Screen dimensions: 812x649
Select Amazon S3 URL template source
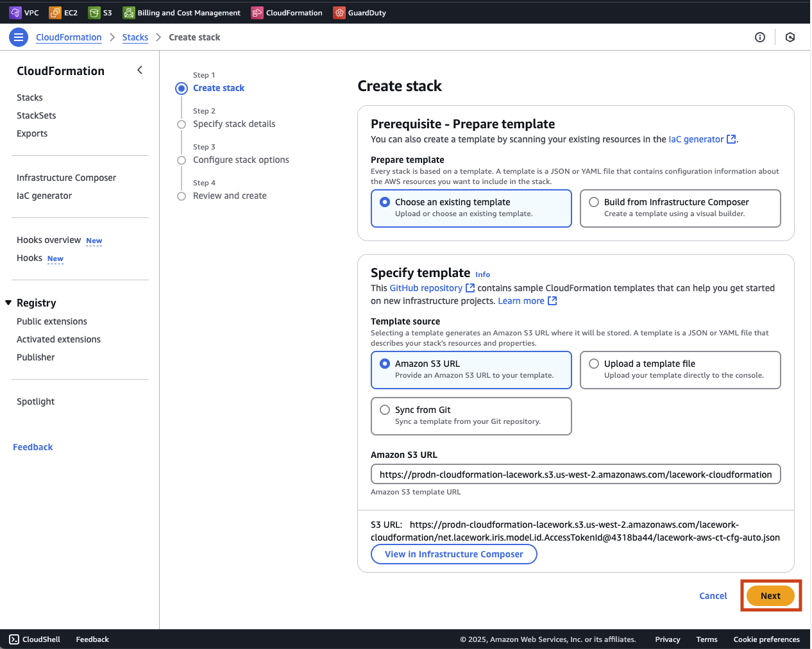[x=471, y=369]
